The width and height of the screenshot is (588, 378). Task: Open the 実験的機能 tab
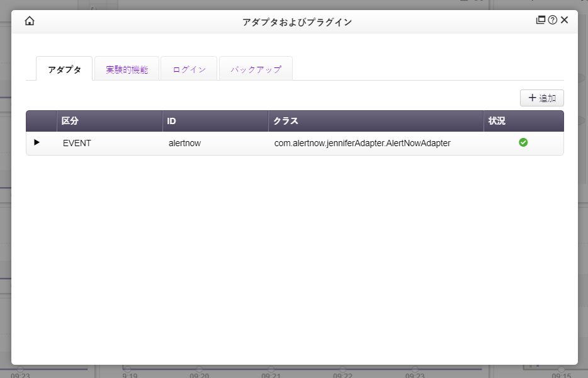127,69
